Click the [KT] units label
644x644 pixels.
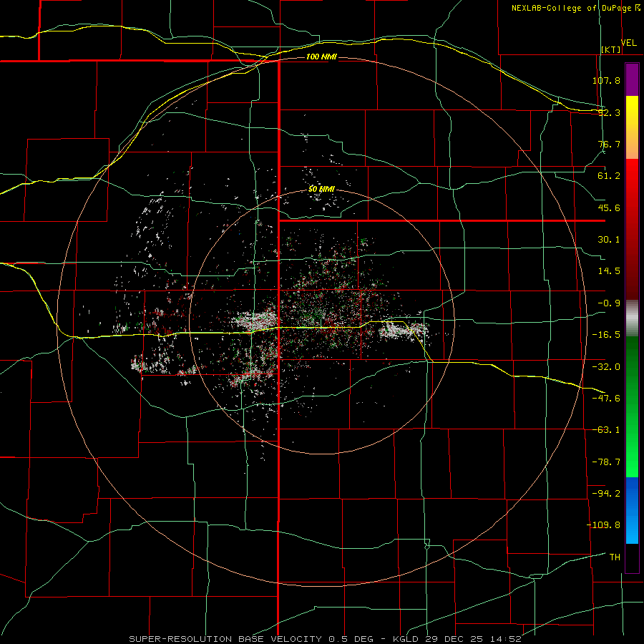click(x=611, y=49)
